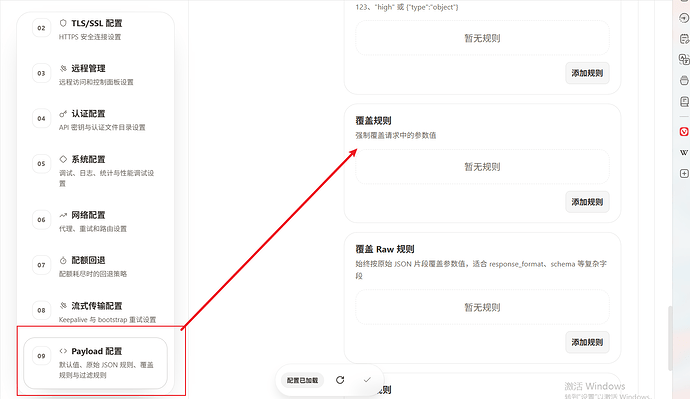Click the 覆盖 Raw 规则 card heading

coord(385,249)
